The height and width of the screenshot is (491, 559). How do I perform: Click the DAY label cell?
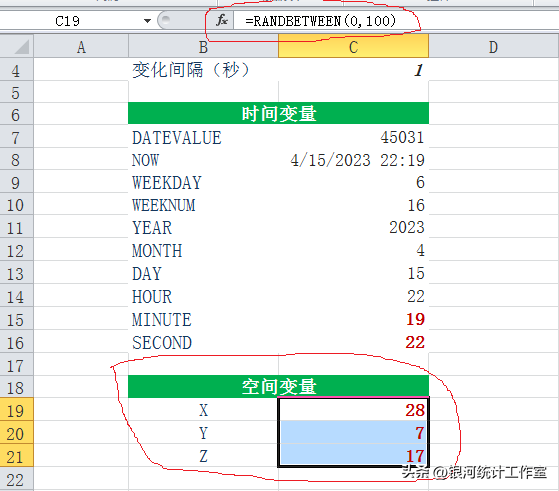click(203, 273)
